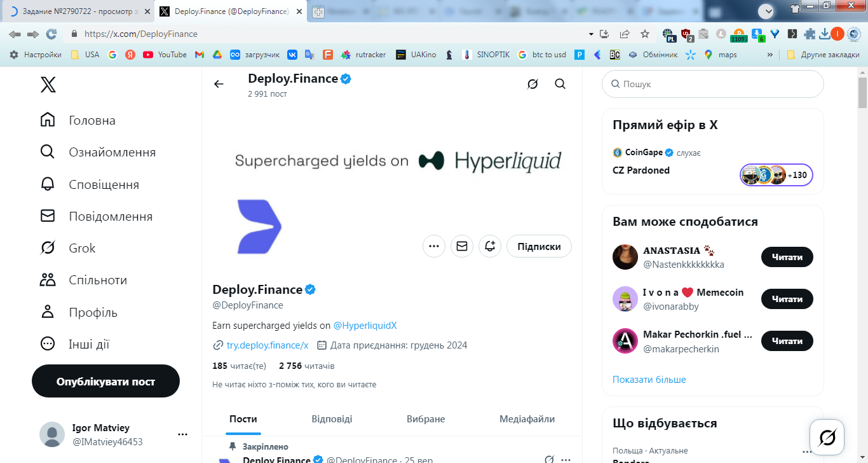Open browser downloads arrow icon

(x=824, y=34)
